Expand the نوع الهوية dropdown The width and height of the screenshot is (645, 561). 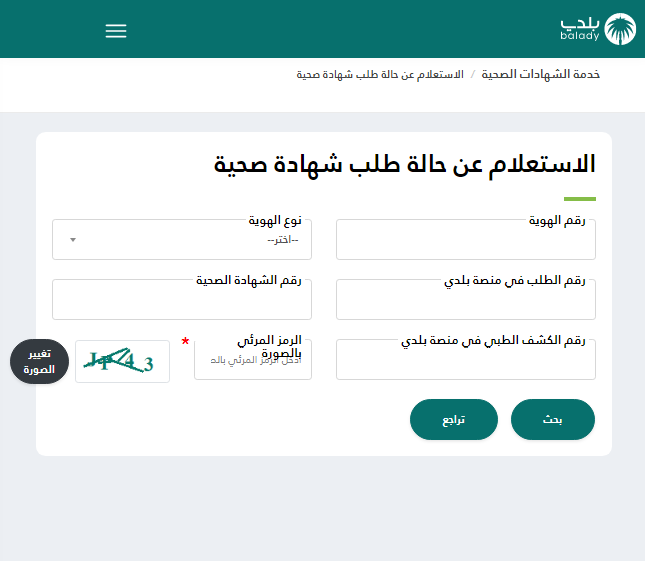[182, 241]
